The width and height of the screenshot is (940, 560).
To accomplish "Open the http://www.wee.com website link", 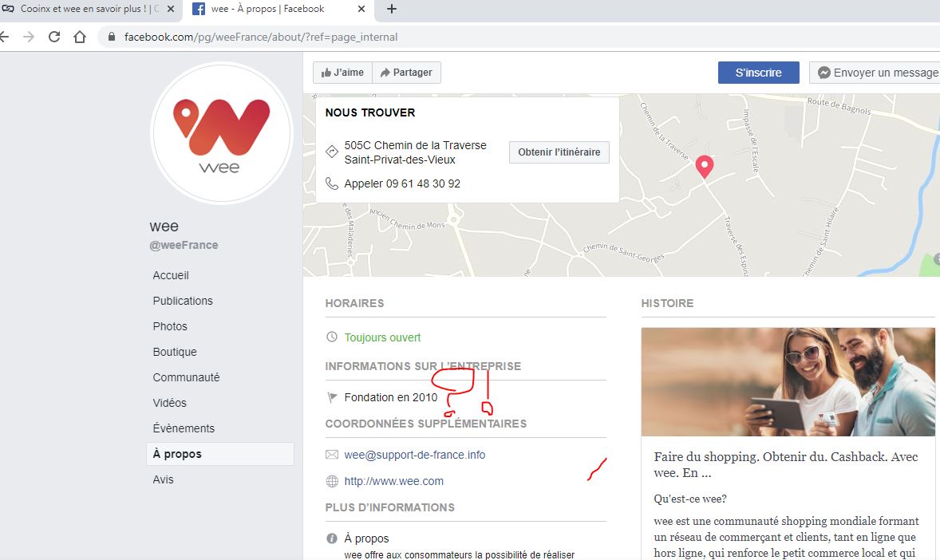I will click(393, 481).
